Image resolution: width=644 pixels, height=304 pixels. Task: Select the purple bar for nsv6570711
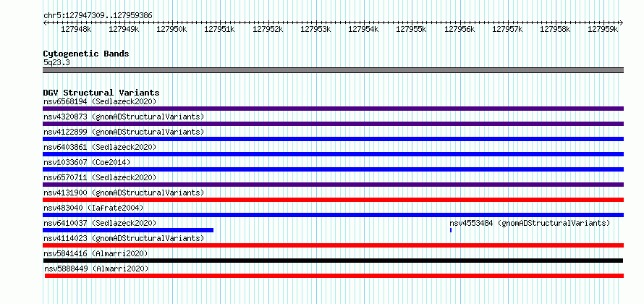(333, 185)
